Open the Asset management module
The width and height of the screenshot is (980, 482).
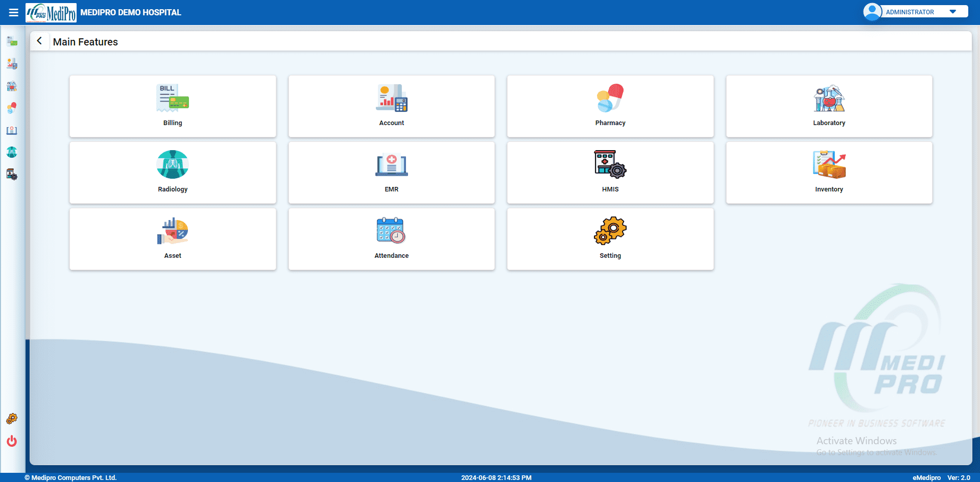pyautogui.click(x=173, y=239)
